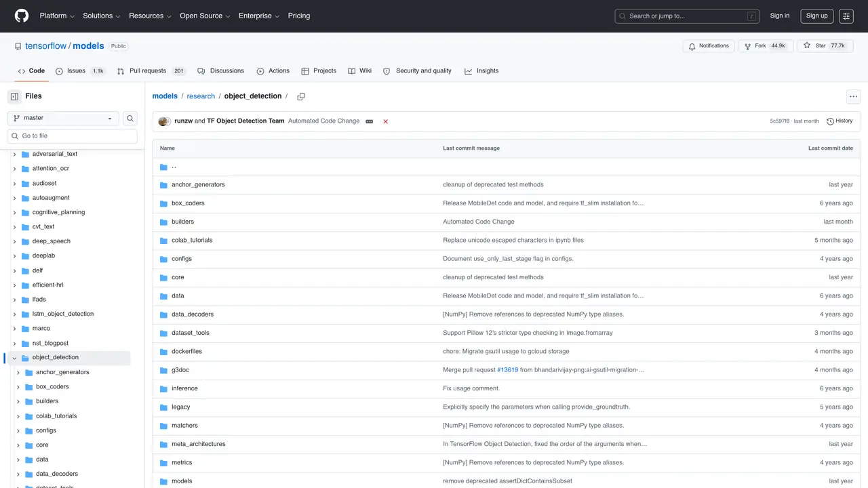This screenshot has width=868, height=488.
Task: Switch to the Discussions tab
Action: pyautogui.click(x=220, y=71)
